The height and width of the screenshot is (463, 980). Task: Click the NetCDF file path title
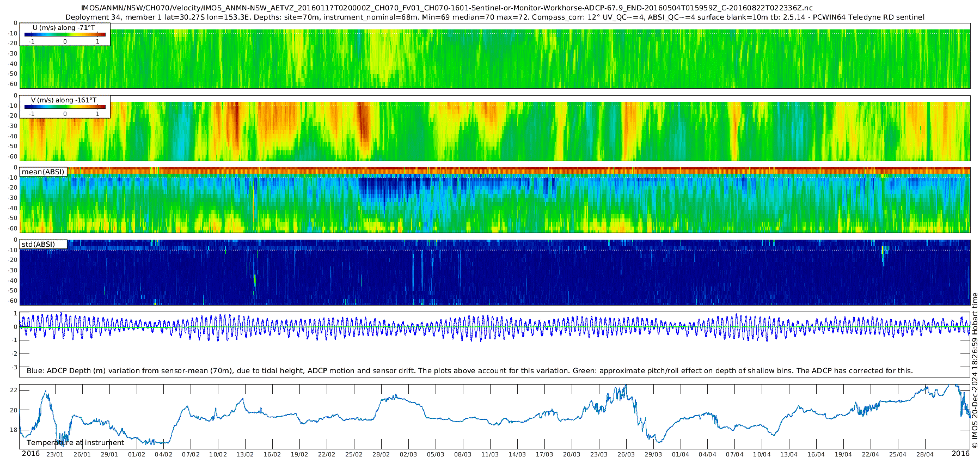(x=446, y=8)
